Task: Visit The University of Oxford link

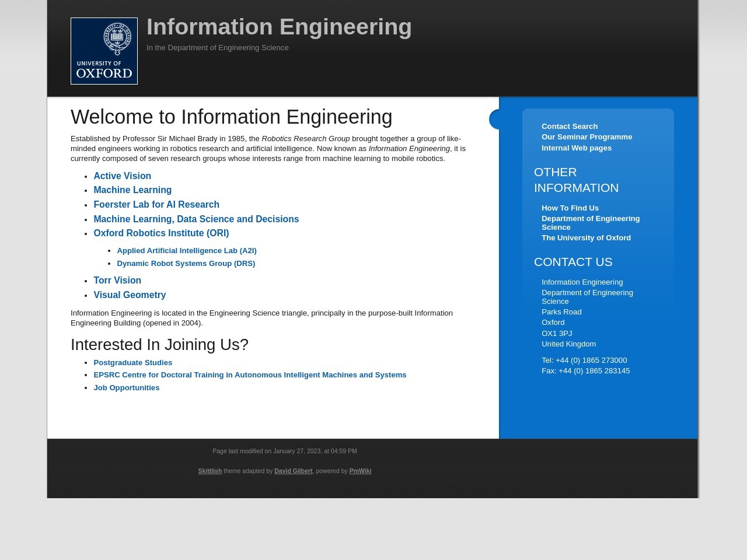Action: point(586,237)
